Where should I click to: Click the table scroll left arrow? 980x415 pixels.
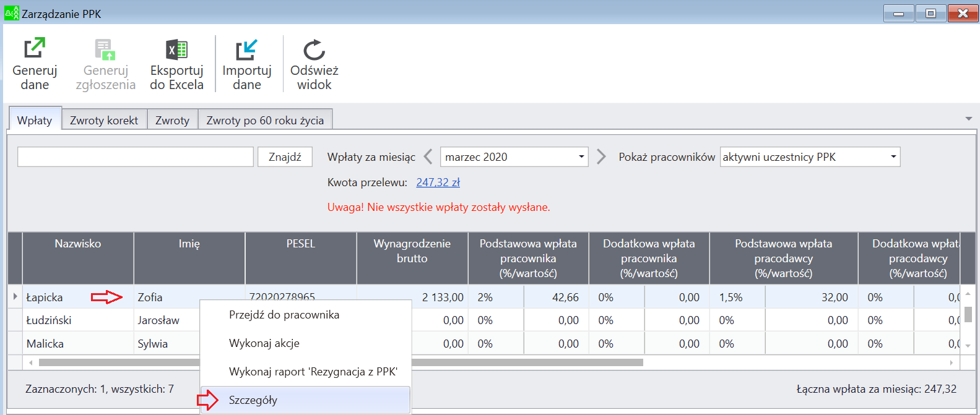tap(31, 362)
